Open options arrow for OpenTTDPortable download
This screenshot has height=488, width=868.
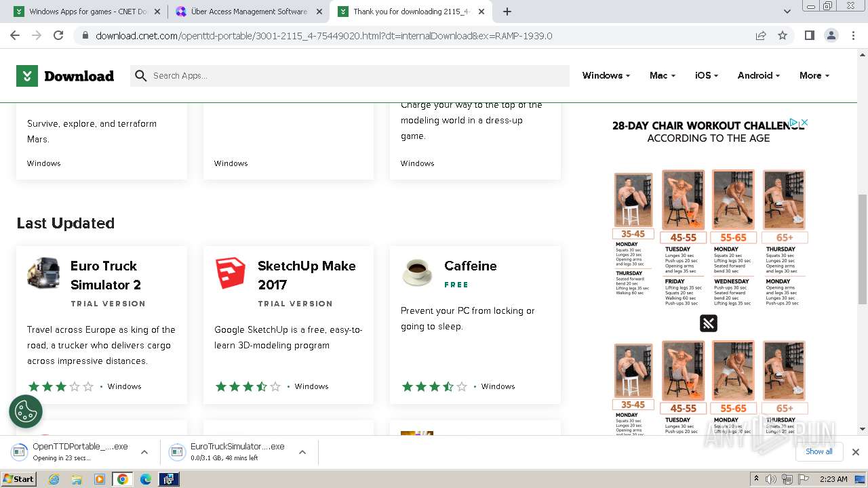pyautogui.click(x=144, y=452)
